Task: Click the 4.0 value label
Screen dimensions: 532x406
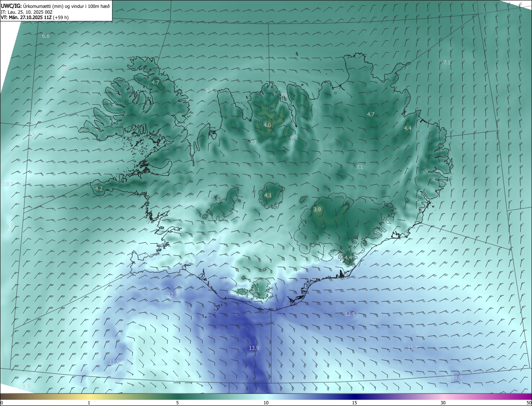Action: coord(267,125)
